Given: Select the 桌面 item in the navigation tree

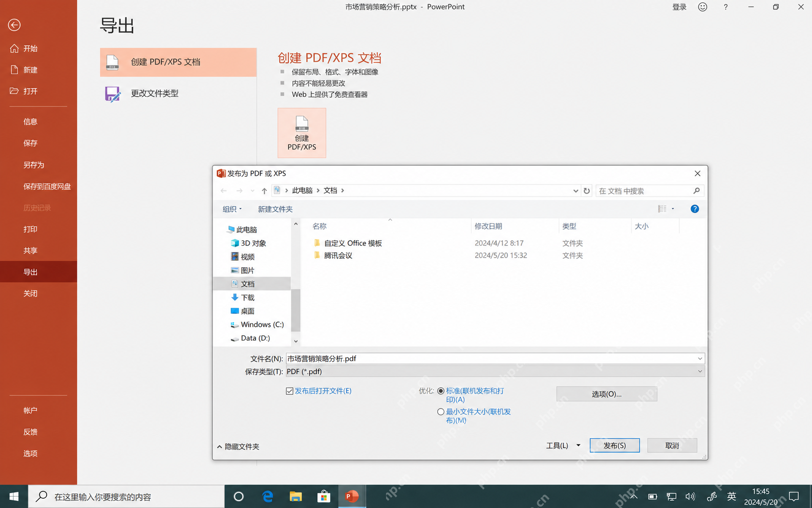Looking at the screenshot, I should click(247, 311).
